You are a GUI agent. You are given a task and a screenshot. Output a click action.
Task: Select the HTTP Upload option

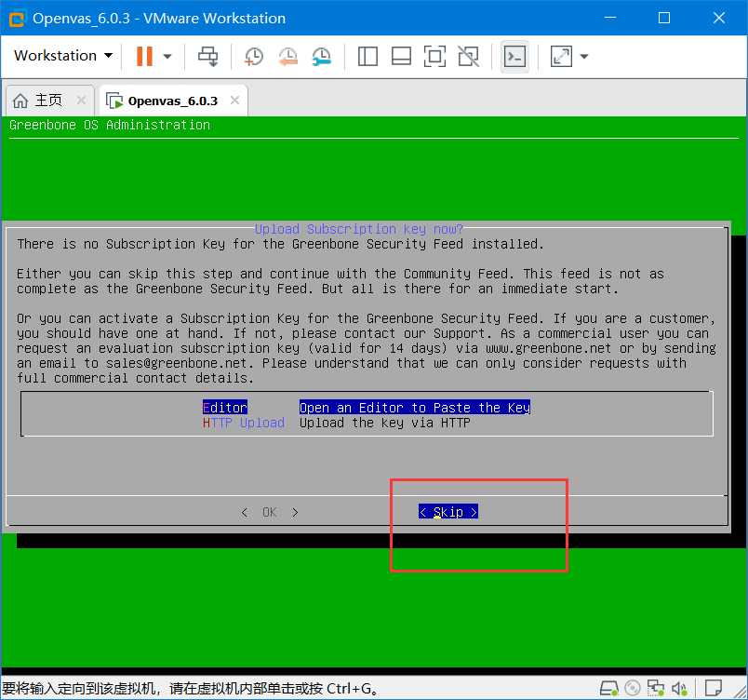pos(244,423)
